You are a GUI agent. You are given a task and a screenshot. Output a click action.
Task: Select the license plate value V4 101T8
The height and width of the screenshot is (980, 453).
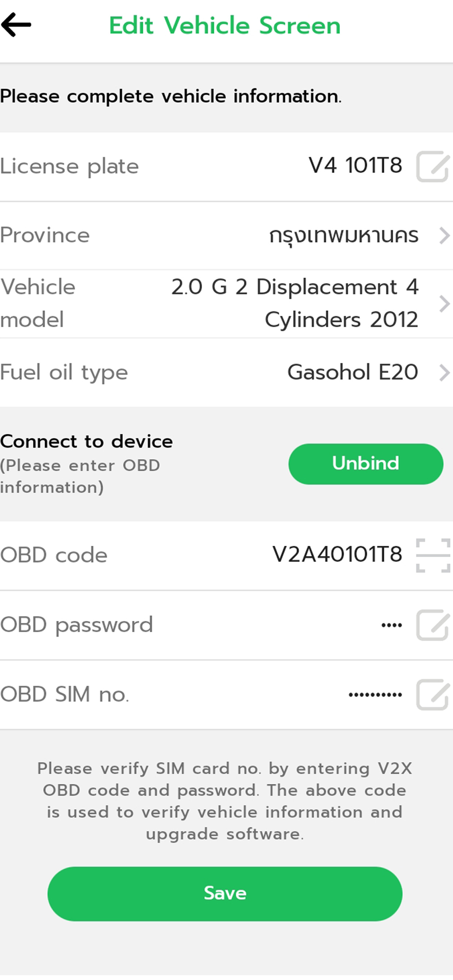coord(355,166)
